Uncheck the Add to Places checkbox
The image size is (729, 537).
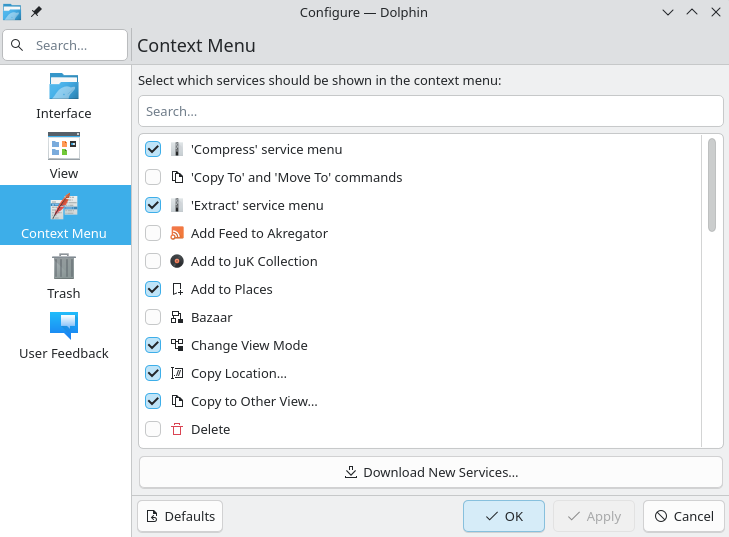click(153, 289)
